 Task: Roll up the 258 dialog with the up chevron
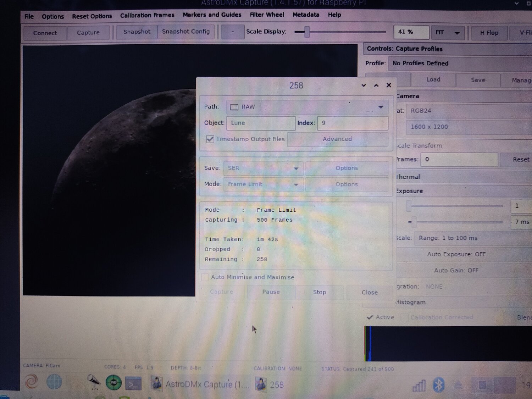(376, 85)
